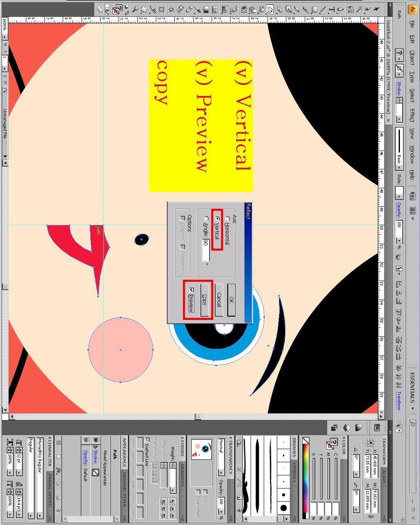Click the C (cyan) slider in Color panel

(x=336, y=479)
